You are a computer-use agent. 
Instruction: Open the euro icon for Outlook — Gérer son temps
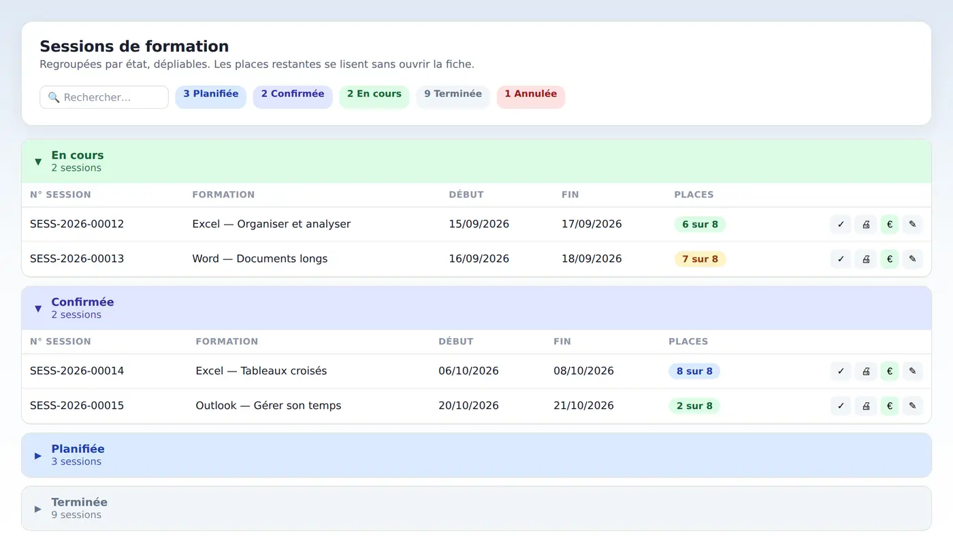[890, 406]
